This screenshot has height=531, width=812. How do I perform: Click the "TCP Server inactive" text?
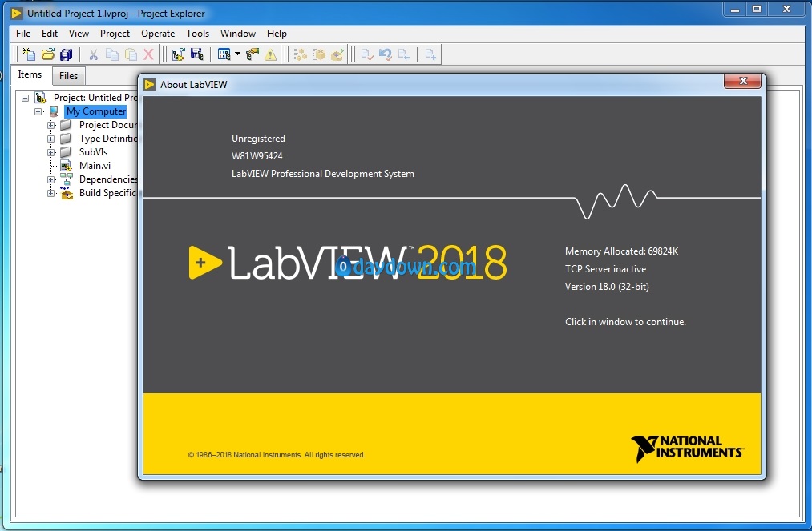(x=605, y=269)
